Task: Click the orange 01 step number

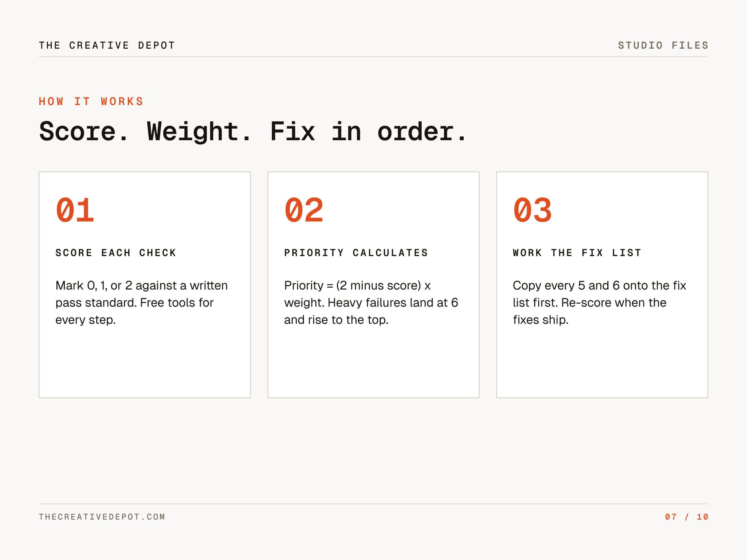Action: pos(75,210)
